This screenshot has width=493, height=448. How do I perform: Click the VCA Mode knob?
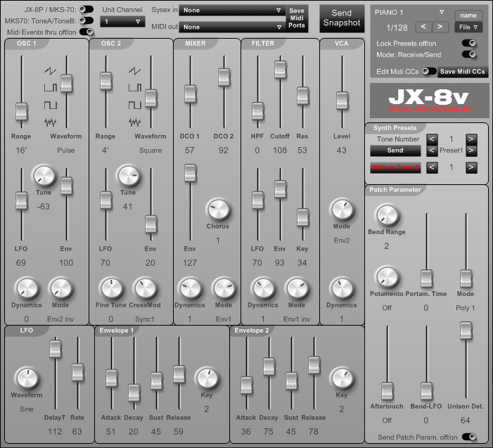tap(342, 210)
